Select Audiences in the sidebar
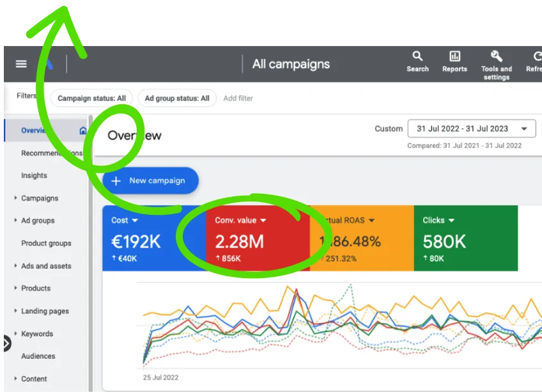The height and width of the screenshot is (392, 542). tap(38, 356)
